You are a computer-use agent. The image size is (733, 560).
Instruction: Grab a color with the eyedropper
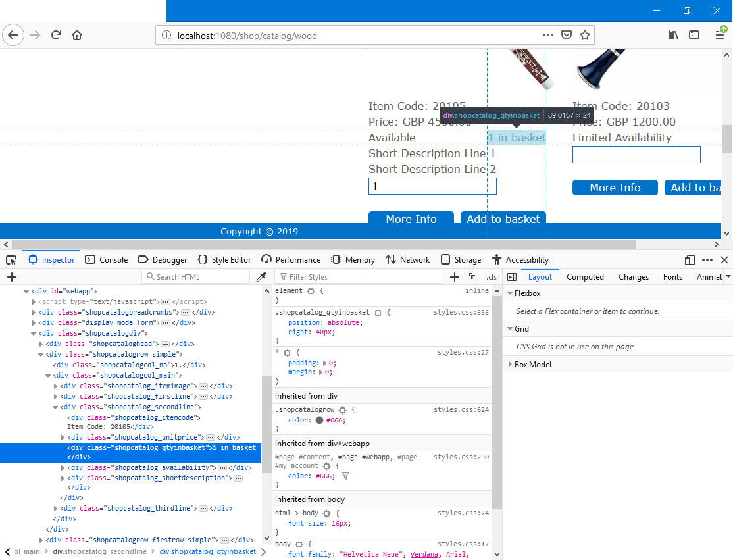click(261, 277)
